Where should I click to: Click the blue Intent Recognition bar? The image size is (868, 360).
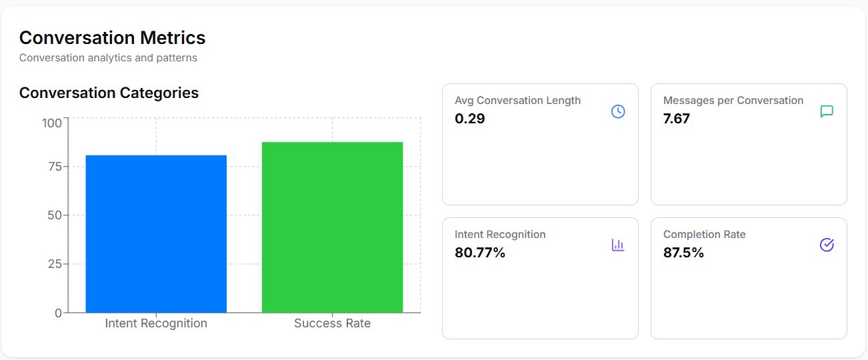coord(156,234)
